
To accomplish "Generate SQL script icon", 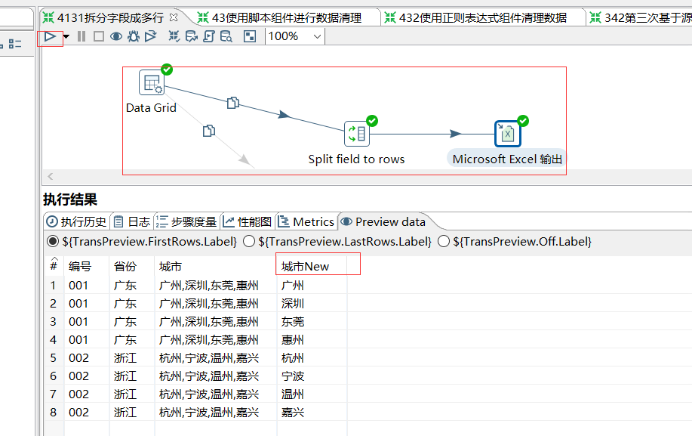I will (x=209, y=36).
